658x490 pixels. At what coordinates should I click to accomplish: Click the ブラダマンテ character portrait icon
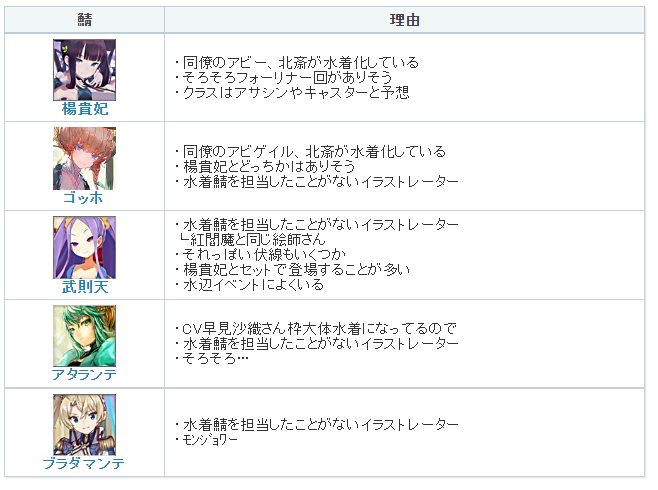84,425
